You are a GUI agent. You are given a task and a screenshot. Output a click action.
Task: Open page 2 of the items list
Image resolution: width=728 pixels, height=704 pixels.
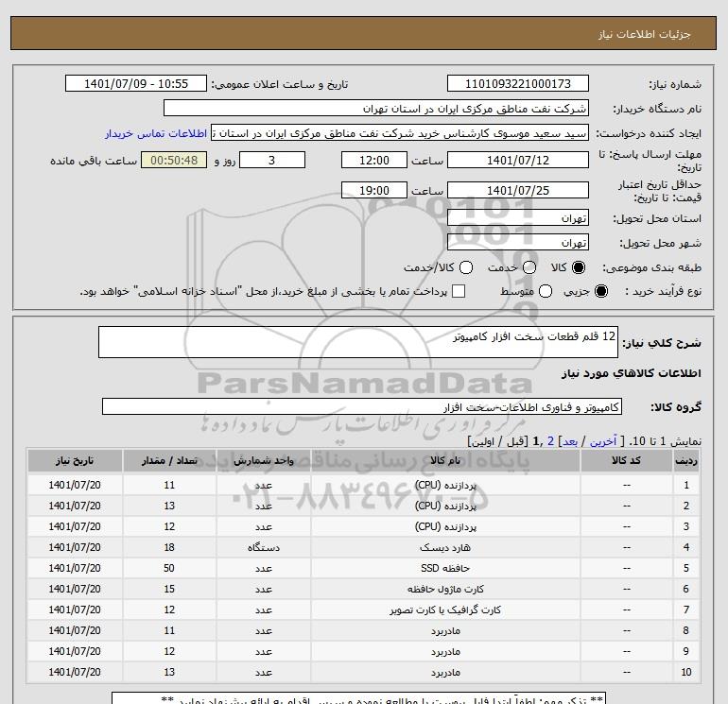[550, 441]
